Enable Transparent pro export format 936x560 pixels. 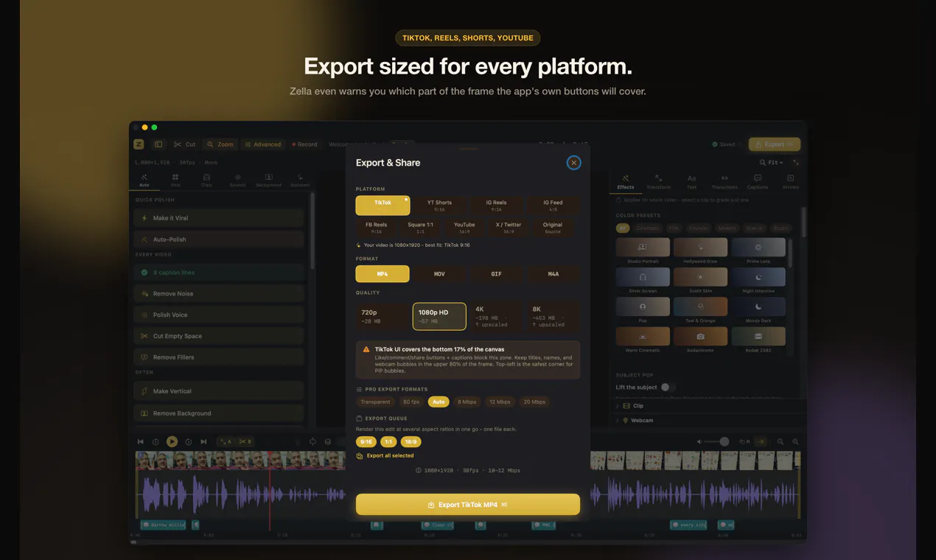tap(375, 402)
